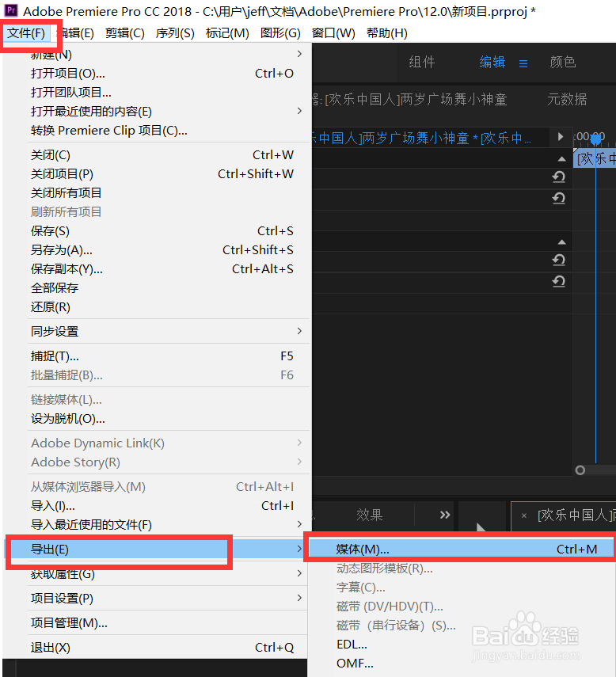
Task: Reset the fourth effect parameter
Action: [x=558, y=282]
